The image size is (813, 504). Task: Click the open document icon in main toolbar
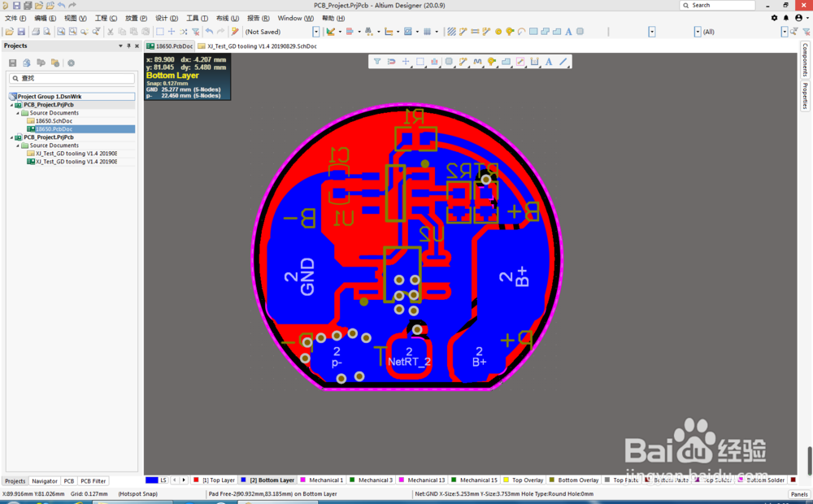(x=9, y=32)
